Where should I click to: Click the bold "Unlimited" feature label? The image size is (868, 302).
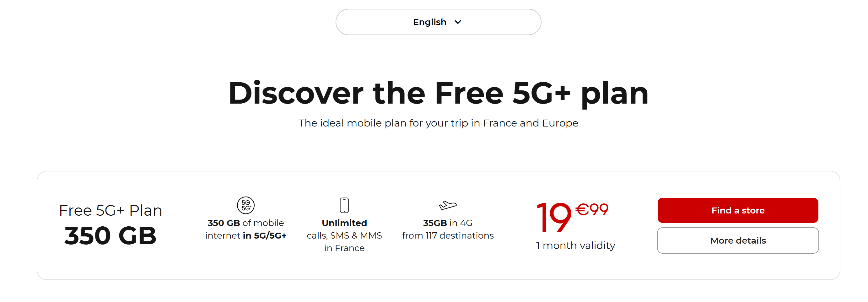coord(344,223)
